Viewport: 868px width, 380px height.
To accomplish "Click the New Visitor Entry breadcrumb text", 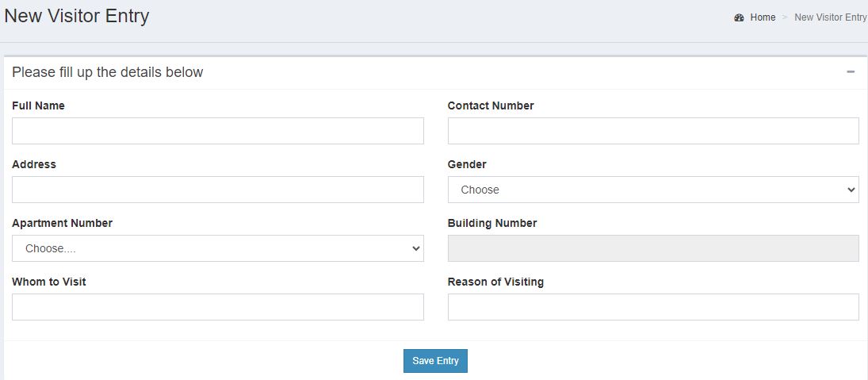I will [831, 17].
